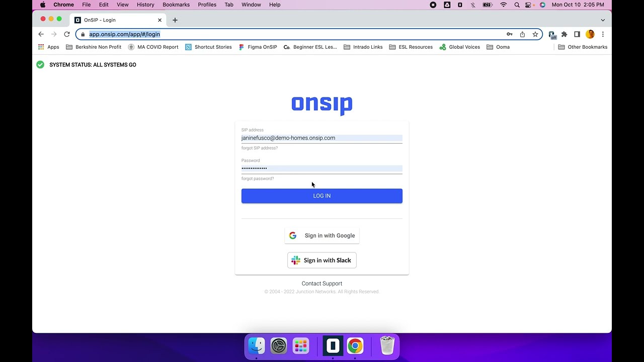Focus the SIP address input field

pos(322,138)
